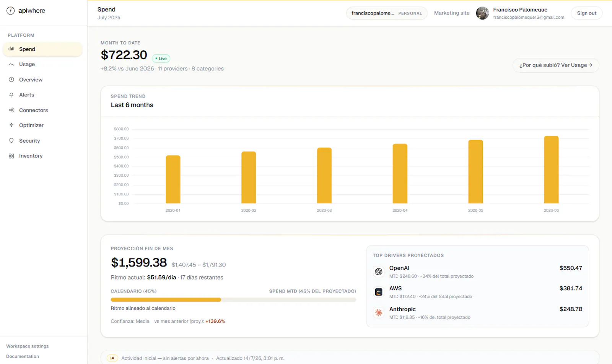Click the $722.30 month-to-date total
This screenshot has height=364, width=612.
point(124,55)
